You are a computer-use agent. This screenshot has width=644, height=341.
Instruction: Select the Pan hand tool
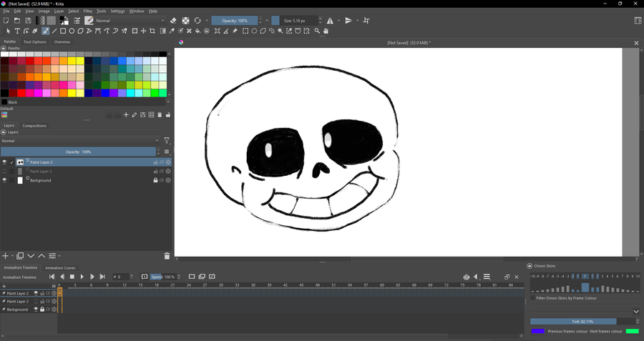[x=326, y=31]
